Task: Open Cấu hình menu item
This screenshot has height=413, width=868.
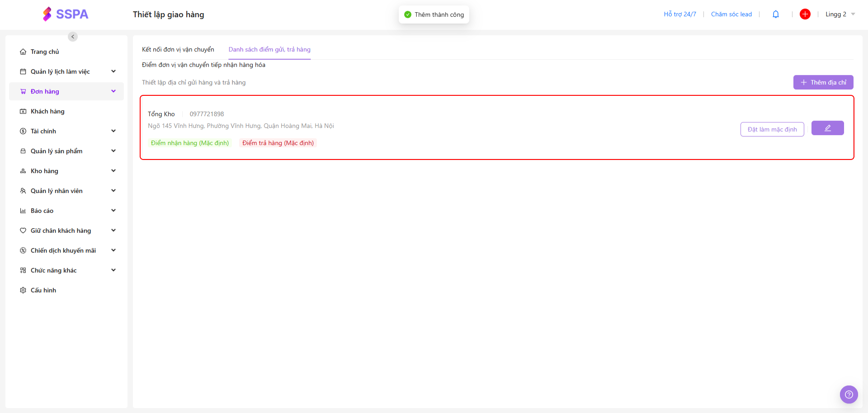Action: [x=66, y=291]
